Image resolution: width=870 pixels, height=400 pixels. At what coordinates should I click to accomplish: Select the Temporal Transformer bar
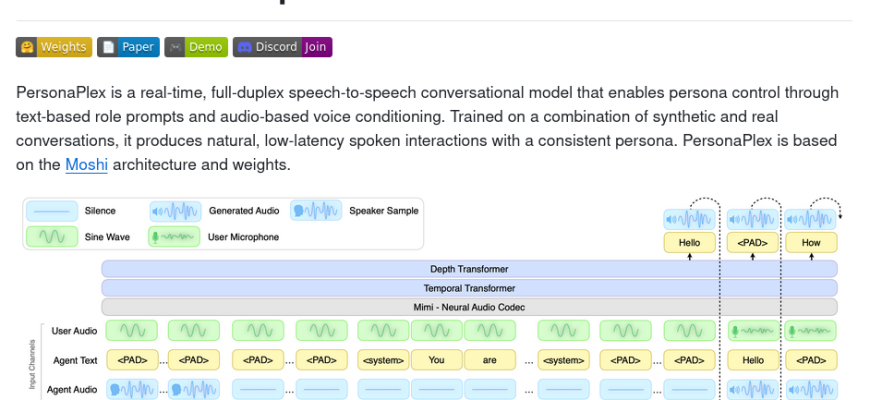point(469,288)
